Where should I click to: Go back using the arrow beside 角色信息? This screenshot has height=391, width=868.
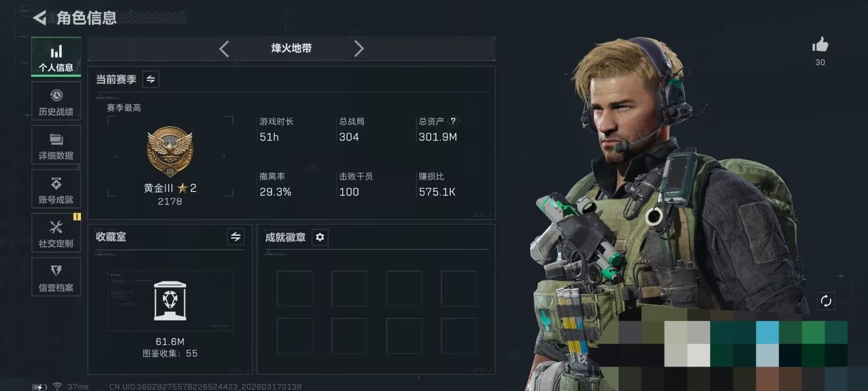40,18
